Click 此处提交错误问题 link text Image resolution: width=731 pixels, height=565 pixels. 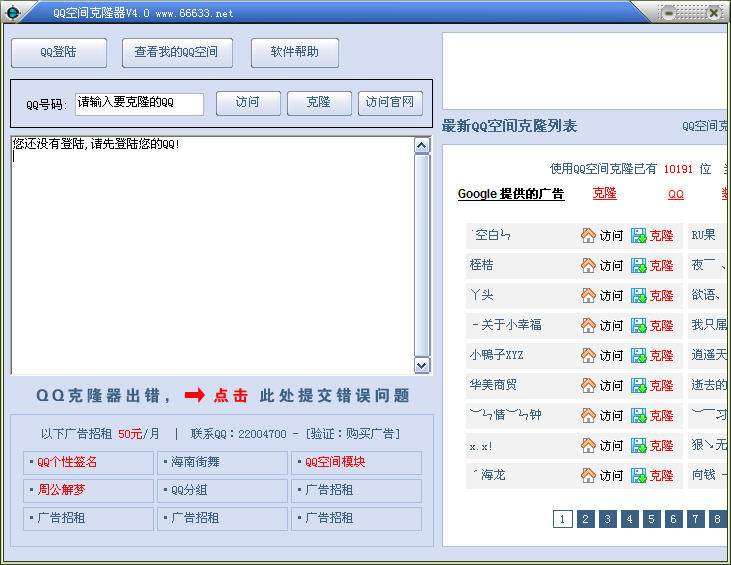point(335,396)
